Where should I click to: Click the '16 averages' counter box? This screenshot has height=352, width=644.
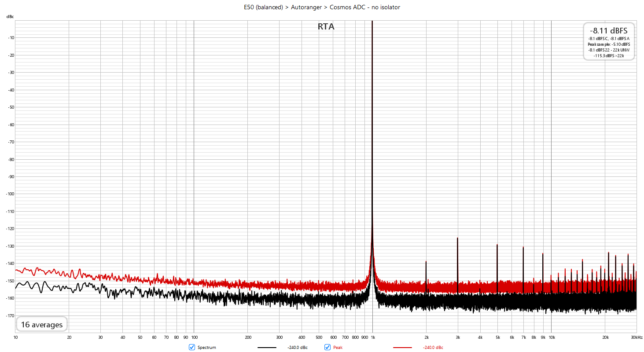(x=42, y=325)
